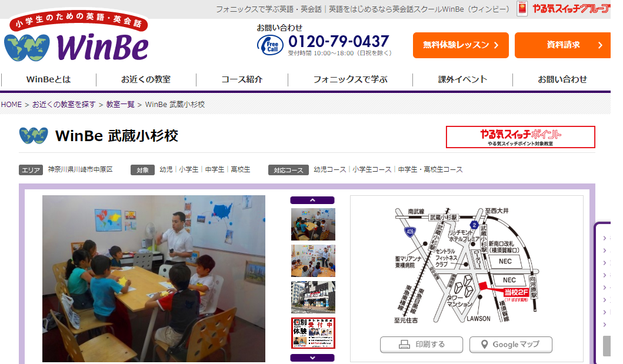Image resolution: width=623 pixels, height=364 pixels.
Task: Open the お問い合わせ menu item
Action: (x=562, y=79)
